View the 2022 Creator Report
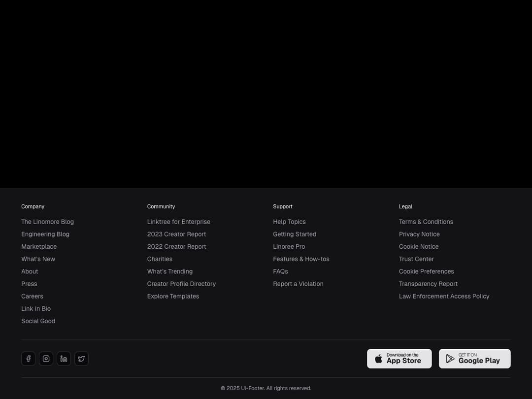532x399 pixels. (177, 247)
